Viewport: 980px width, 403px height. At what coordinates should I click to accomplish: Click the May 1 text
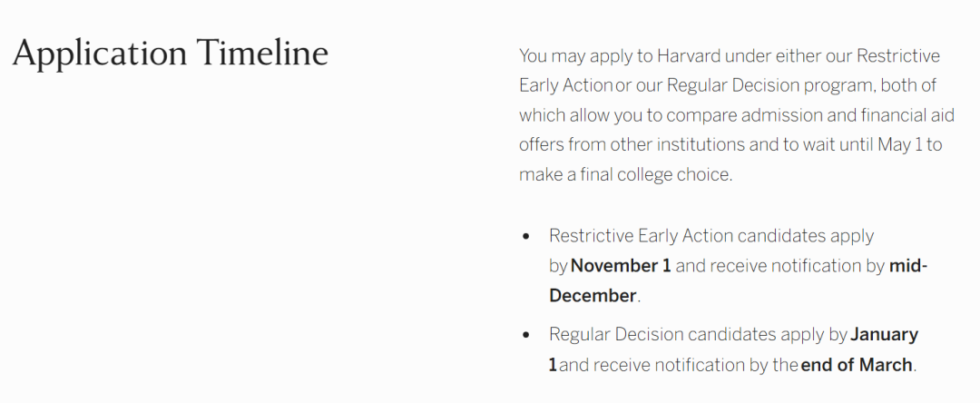point(900,145)
